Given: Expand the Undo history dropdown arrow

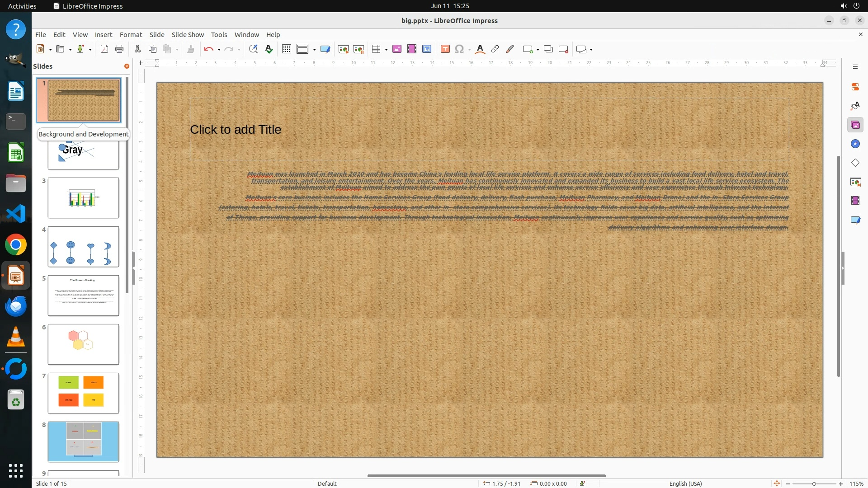Looking at the screenshot, I should point(219,50).
